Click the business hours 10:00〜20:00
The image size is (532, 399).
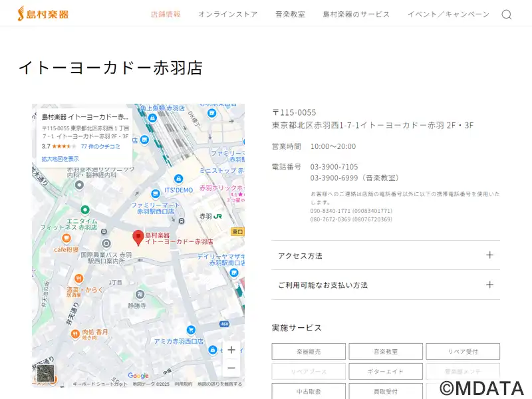pyautogui.click(x=333, y=146)
